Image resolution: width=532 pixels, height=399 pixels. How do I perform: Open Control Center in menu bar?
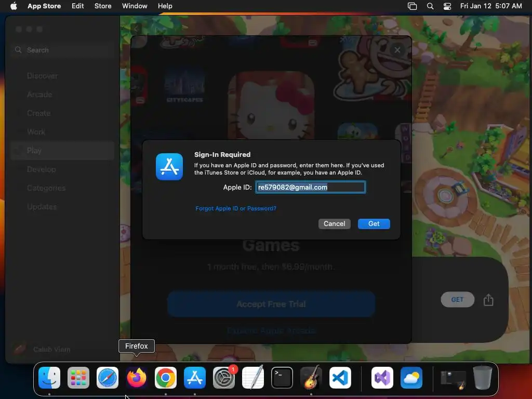coord(447,6)
